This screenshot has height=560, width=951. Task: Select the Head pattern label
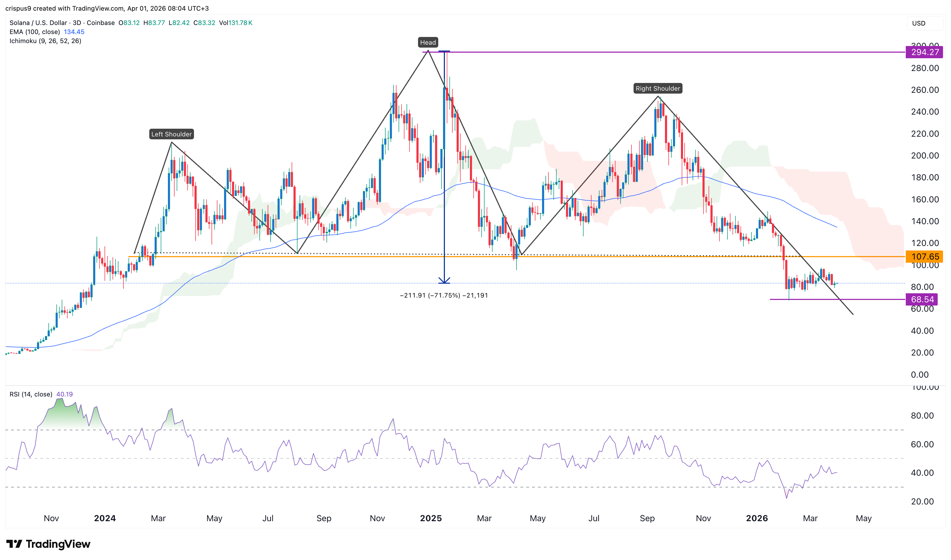[x=428, y=43]
